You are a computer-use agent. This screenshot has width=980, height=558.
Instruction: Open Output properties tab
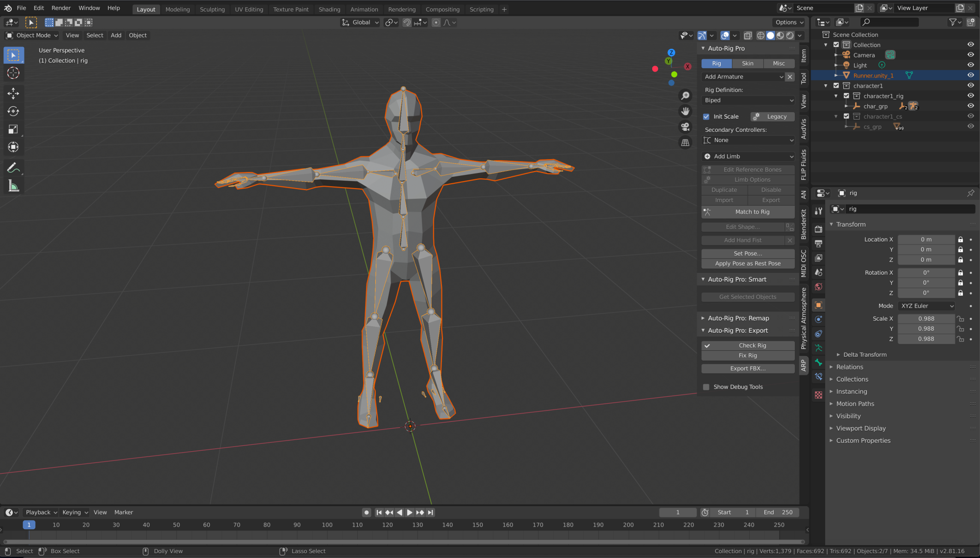818,243
